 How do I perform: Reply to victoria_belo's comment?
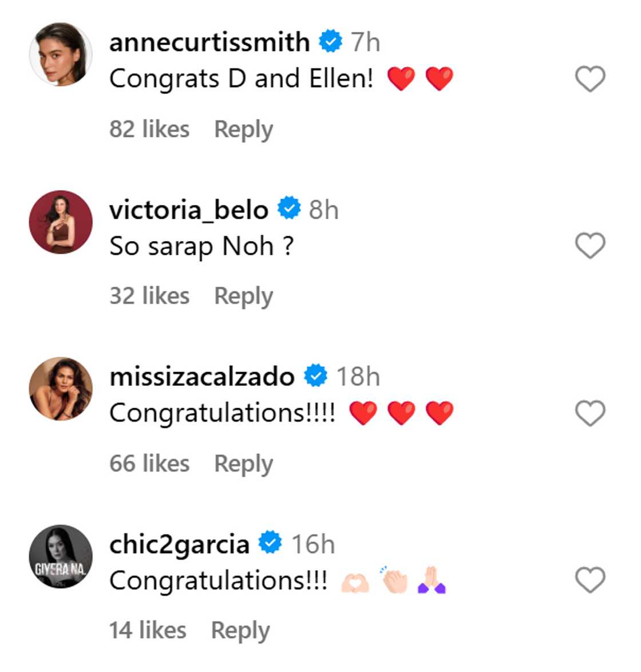[x=243, y=297]
